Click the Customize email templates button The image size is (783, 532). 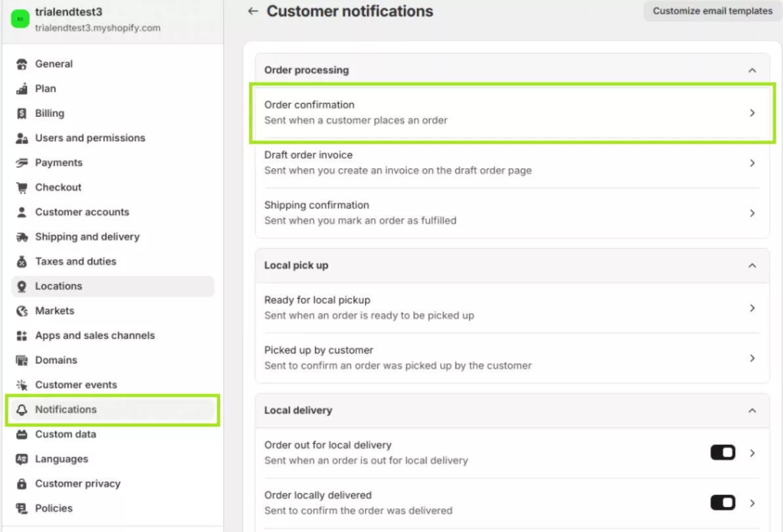[x=713, y=11]
